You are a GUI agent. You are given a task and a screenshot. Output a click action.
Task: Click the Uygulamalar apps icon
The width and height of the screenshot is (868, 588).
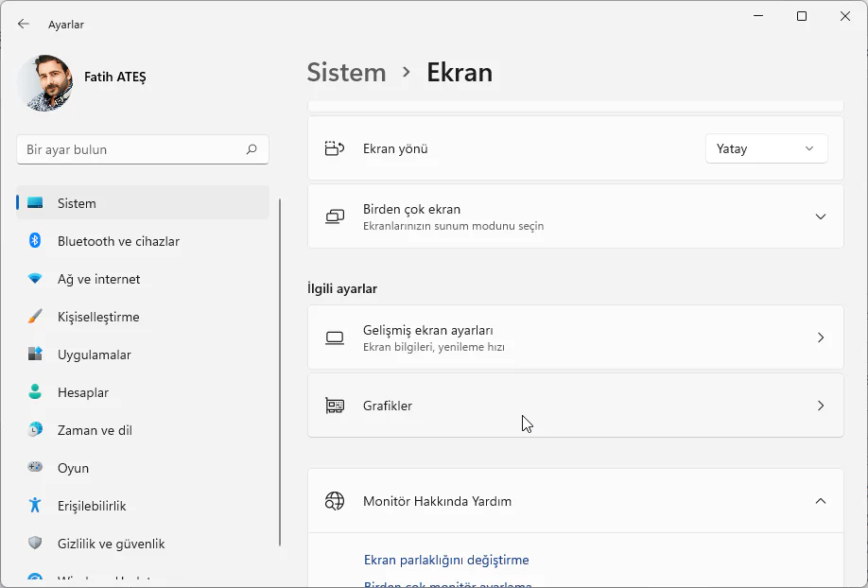35,354
